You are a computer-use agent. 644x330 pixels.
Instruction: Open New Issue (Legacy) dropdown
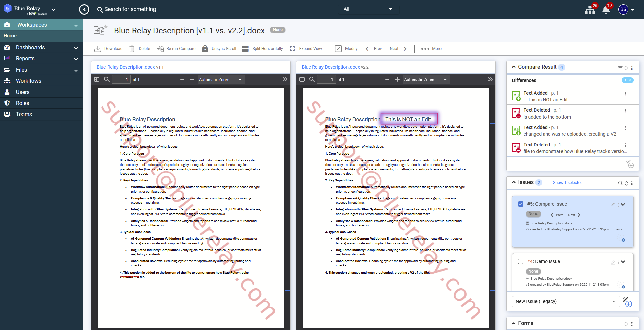565,302
